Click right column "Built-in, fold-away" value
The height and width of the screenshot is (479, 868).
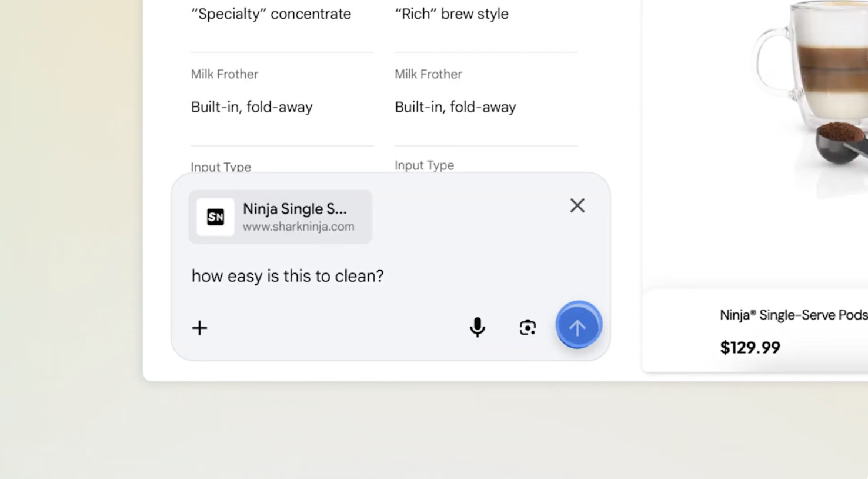tap(455, 107)
